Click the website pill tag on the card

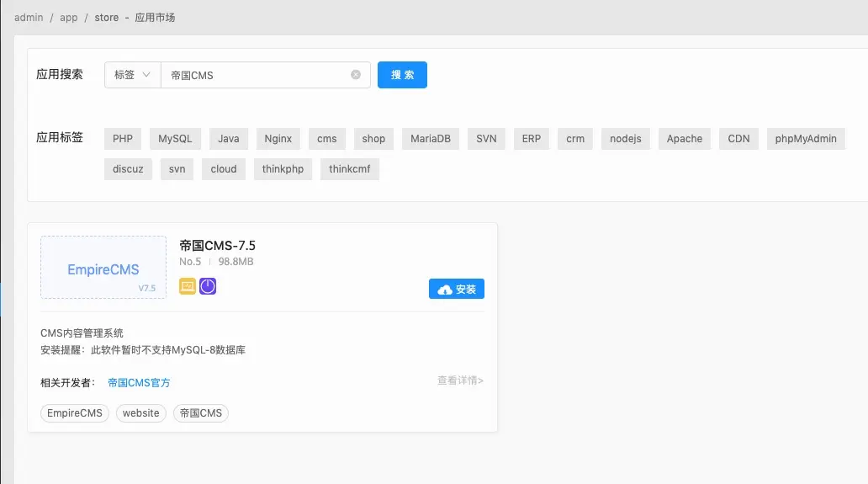140,413
